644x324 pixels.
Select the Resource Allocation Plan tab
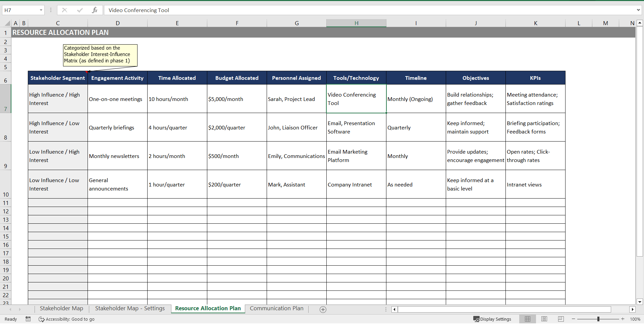tap(208, 309)
